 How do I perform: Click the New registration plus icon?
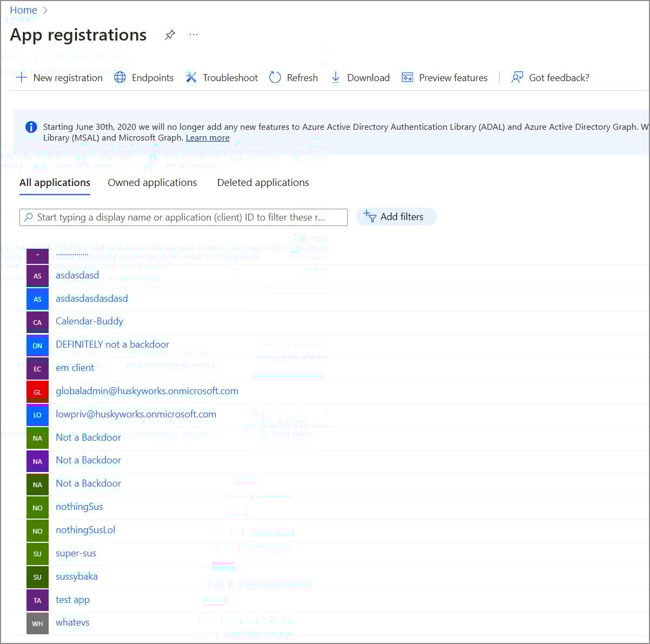coord(22,78)
